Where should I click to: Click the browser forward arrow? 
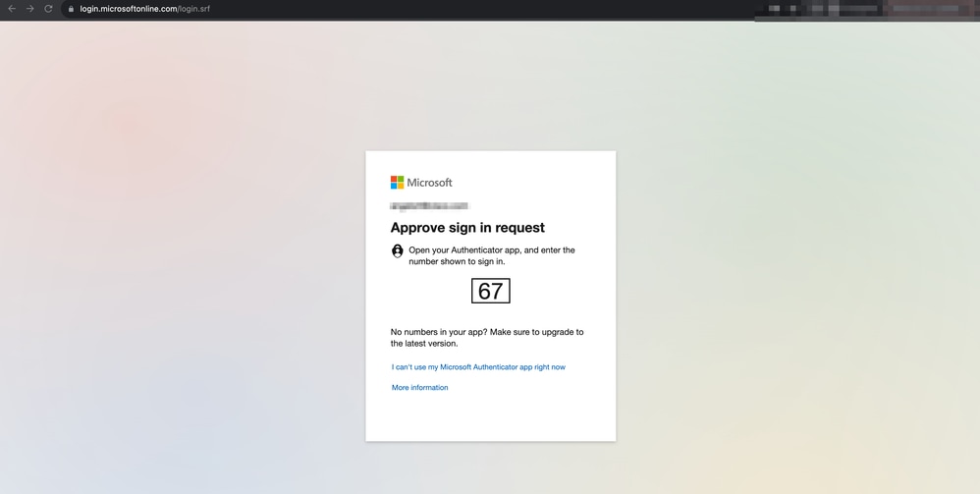(30, 9)
